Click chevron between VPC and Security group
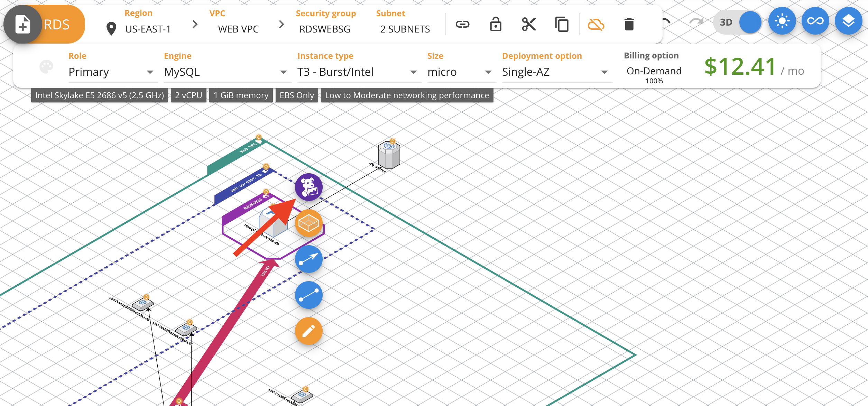The height and width of the screenshot is (406, 868). [x=281, y=24]
